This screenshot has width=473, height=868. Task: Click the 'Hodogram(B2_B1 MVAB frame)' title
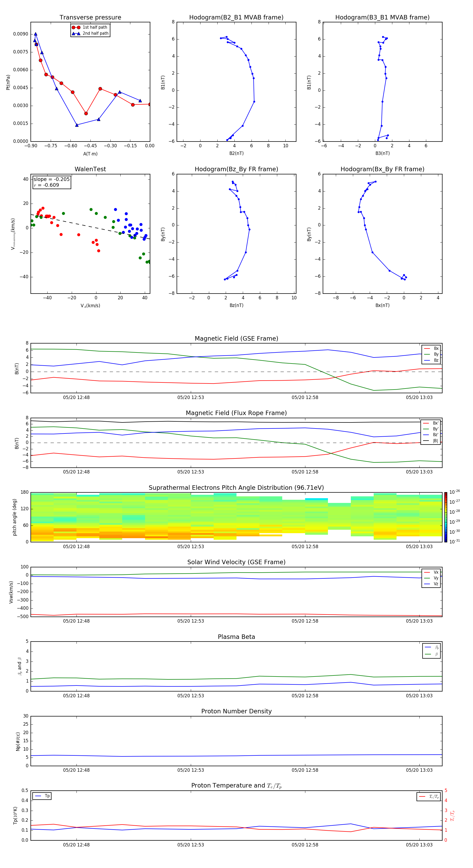tap(236, 18)
